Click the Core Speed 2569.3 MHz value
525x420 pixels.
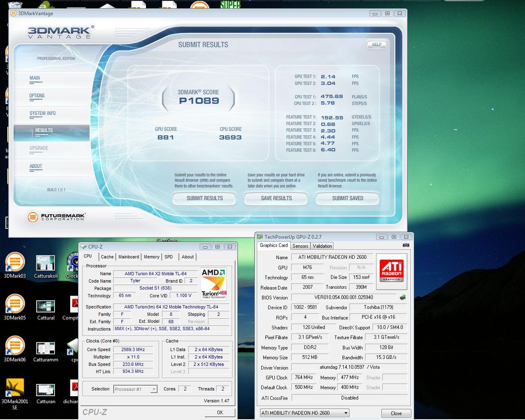pos(133,349)
